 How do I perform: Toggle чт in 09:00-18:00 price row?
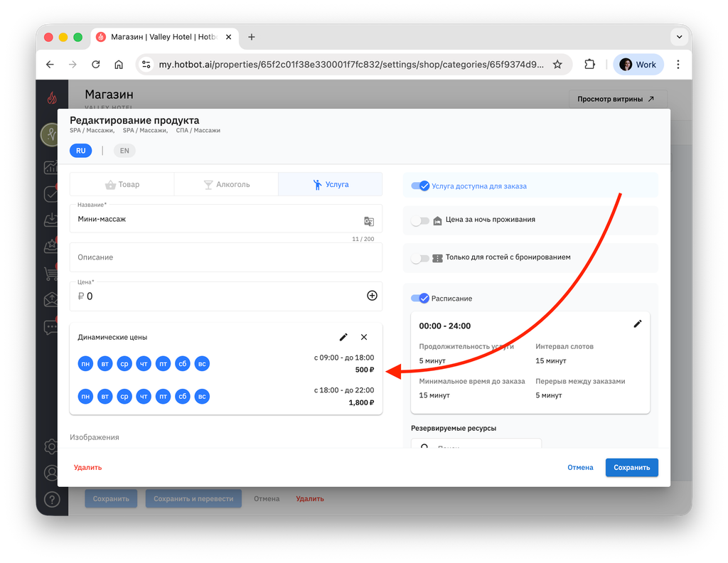coord(144,364)
